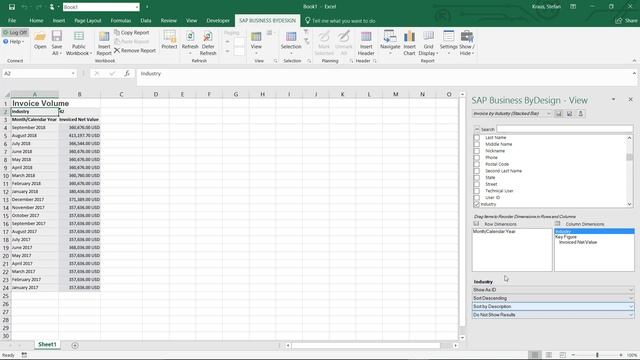This screenshot has height=360, width=640.
Task: Open the Name Box dropdown arrow
Action: (x=73, y=73)
